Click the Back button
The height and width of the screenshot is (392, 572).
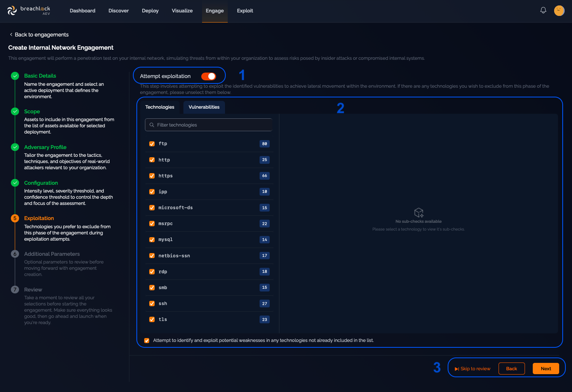pyautogui.click(x=511, y=369)
